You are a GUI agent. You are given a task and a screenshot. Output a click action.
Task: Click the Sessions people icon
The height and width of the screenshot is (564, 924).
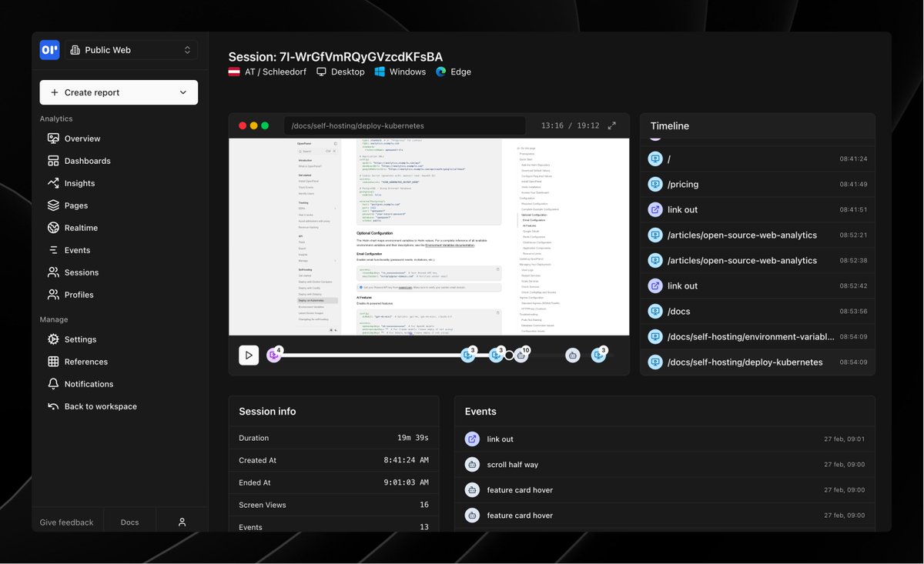(53, 272)
